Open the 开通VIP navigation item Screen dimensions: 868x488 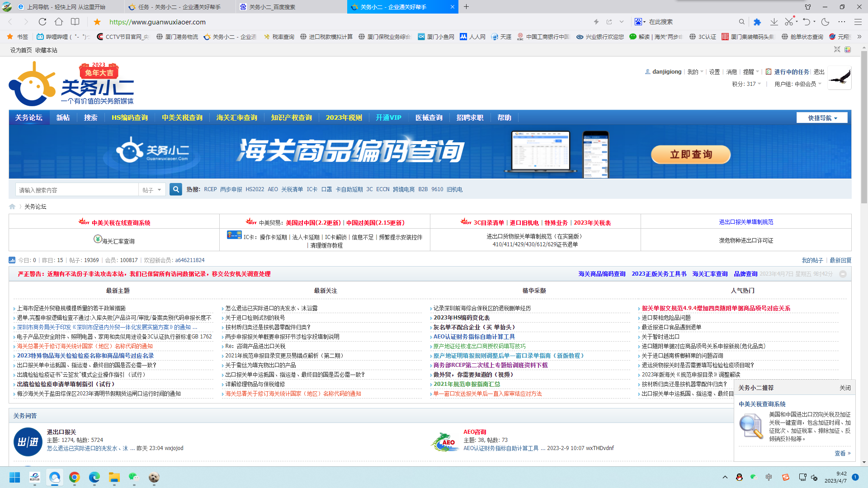click(389, 117)
